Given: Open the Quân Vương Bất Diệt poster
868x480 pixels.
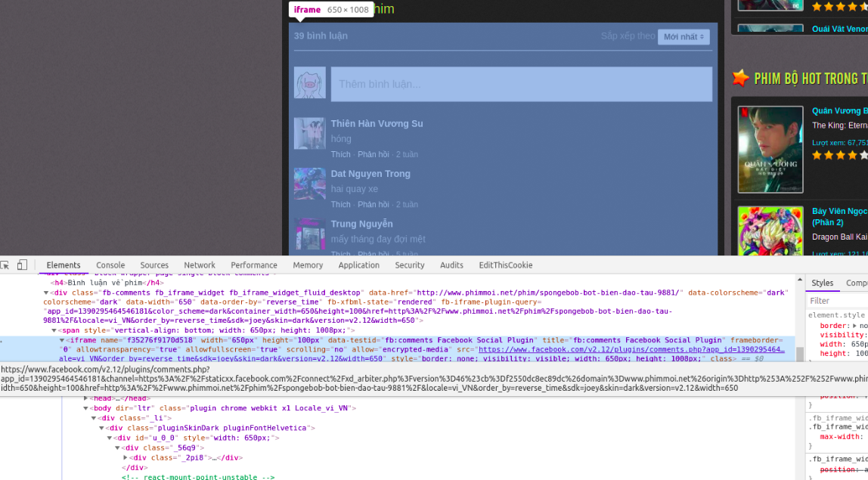Looking at the screenshot, I should (770, 150).
